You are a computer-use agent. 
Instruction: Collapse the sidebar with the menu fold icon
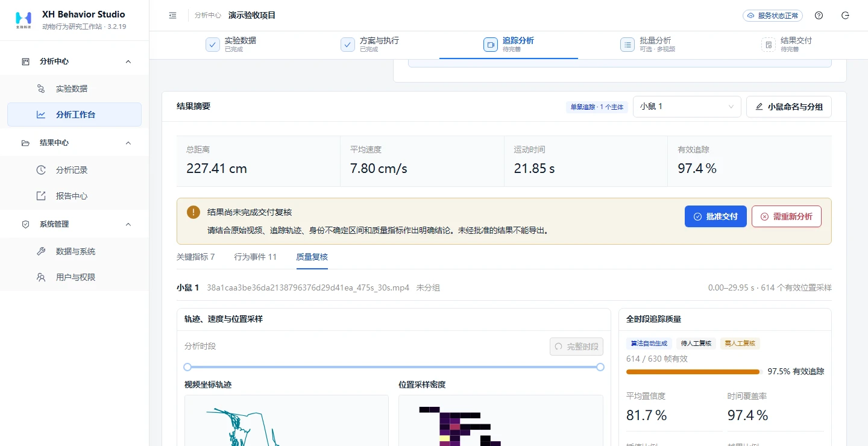click(x=173, y=16)
